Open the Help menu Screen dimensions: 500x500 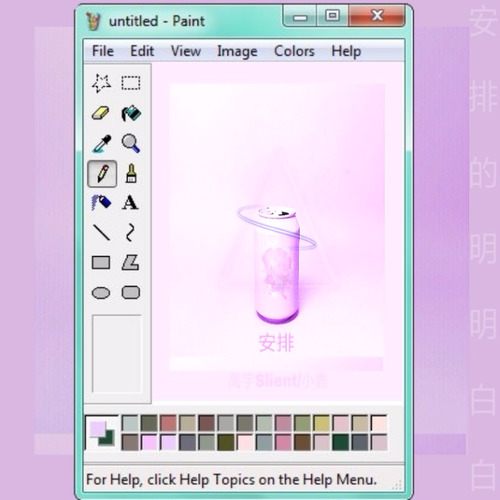[x=346, y=52]
